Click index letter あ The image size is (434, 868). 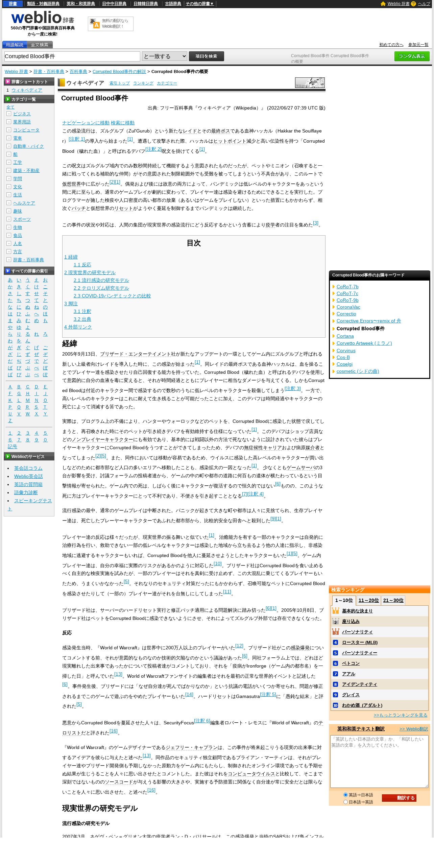pos(10,280)
